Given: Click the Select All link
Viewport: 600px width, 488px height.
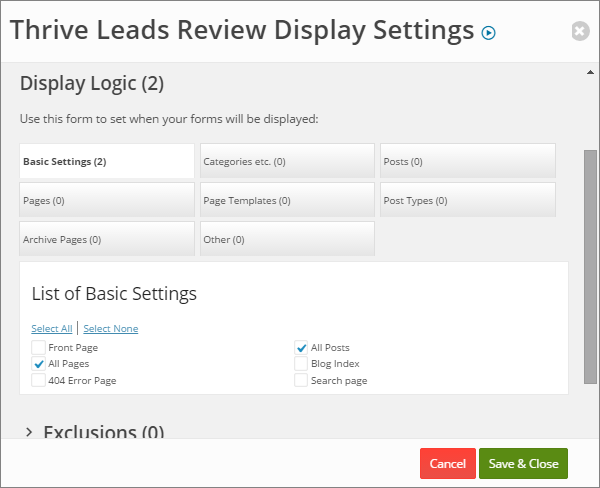Looking at the screenshot, I should tap(52, 328).
